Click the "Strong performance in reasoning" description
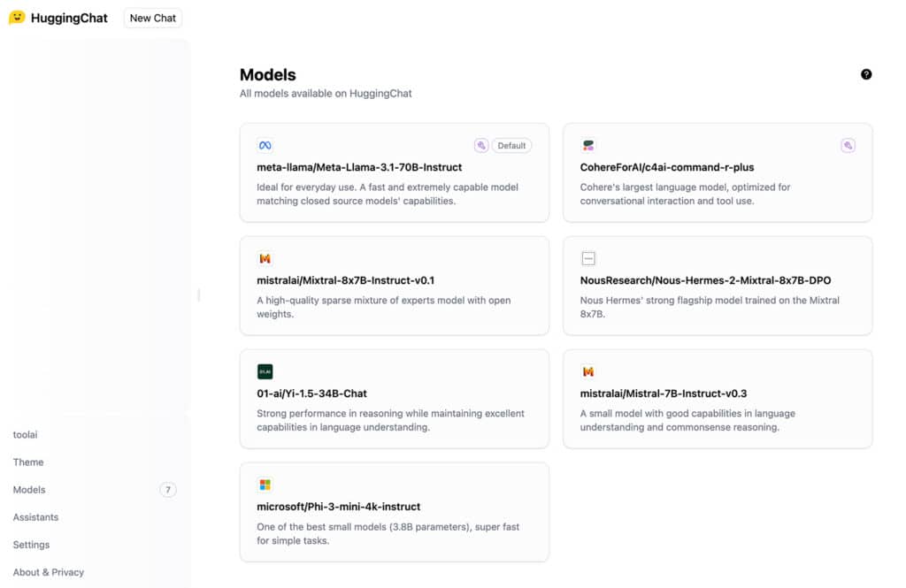The width and height of the screenshot is (906, 588). click(390, 421)
